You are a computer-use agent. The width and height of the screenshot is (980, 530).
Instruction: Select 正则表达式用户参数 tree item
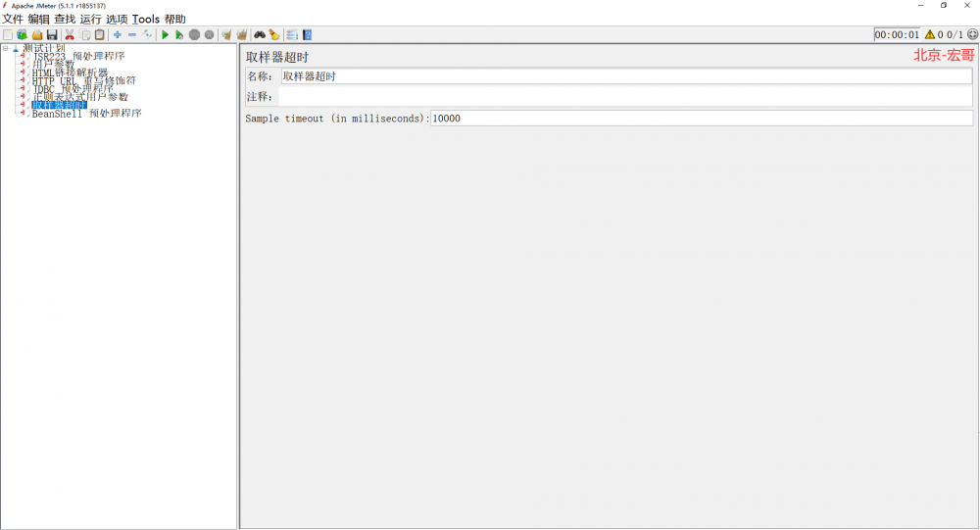pyautogui.click(x=80, y=97)
